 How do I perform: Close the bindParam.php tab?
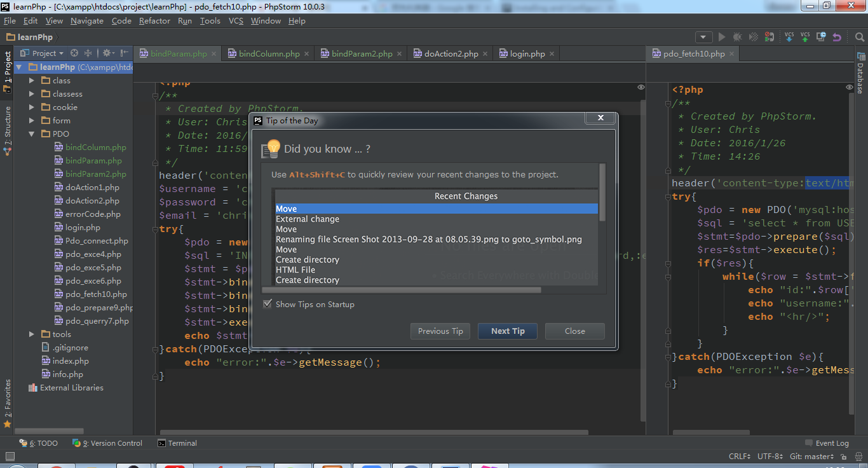point(213,54)
